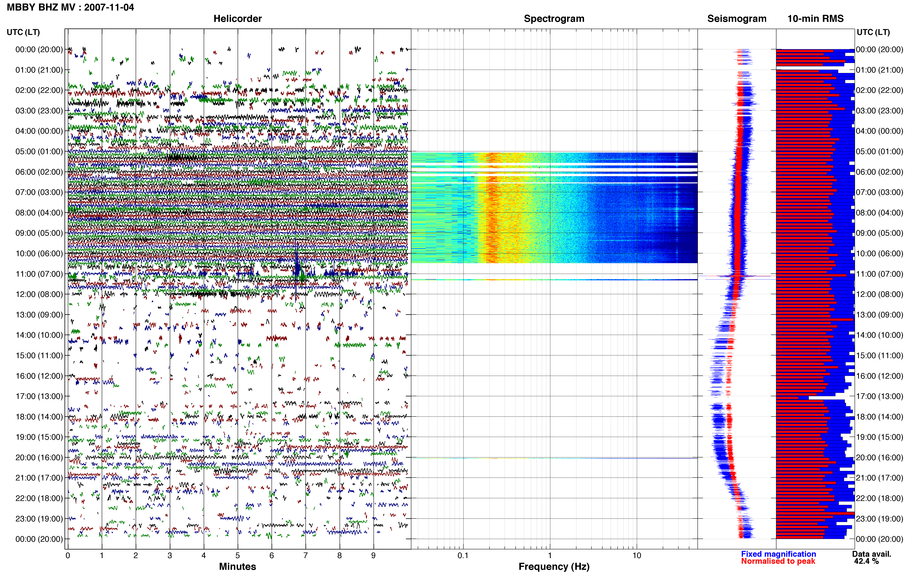Click the plot title 'MBBY BHZ MV : 2007-11-04'
This screenshot has height=578, width=924.
[x=70, y=7]
